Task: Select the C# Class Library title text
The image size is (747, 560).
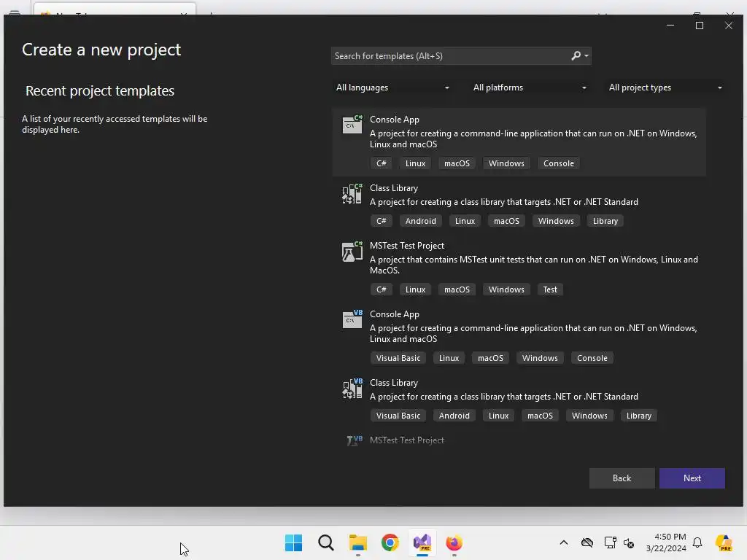Action: click(393, 188)
